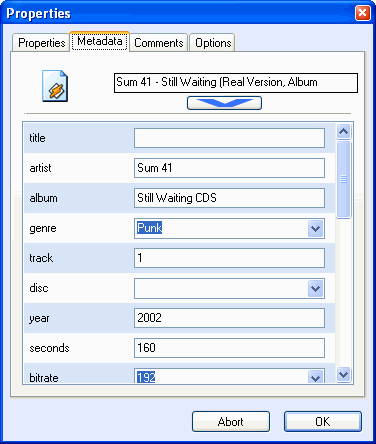
Task: Click the seconds row label
Action: click(49, 348)
